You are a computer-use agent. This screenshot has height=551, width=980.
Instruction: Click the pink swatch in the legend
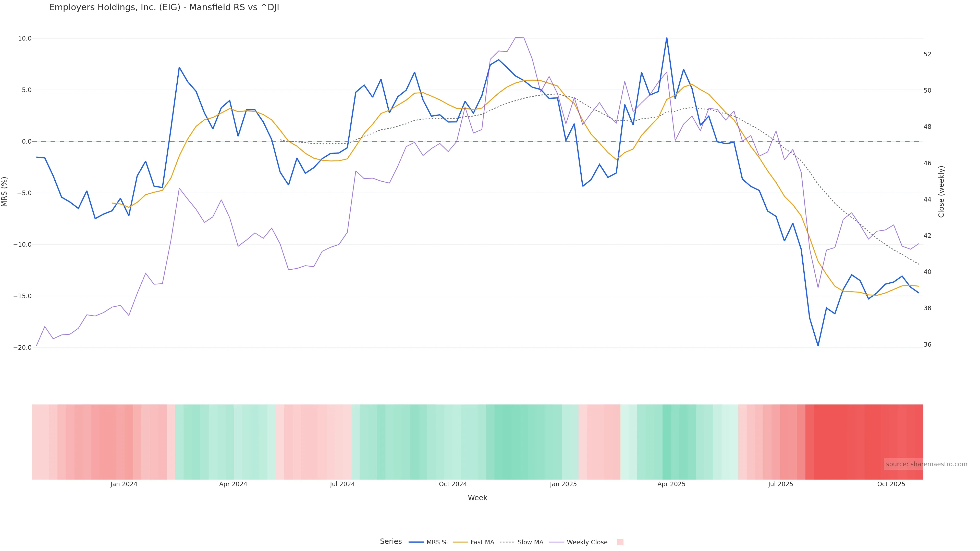[x=620, y=542]
